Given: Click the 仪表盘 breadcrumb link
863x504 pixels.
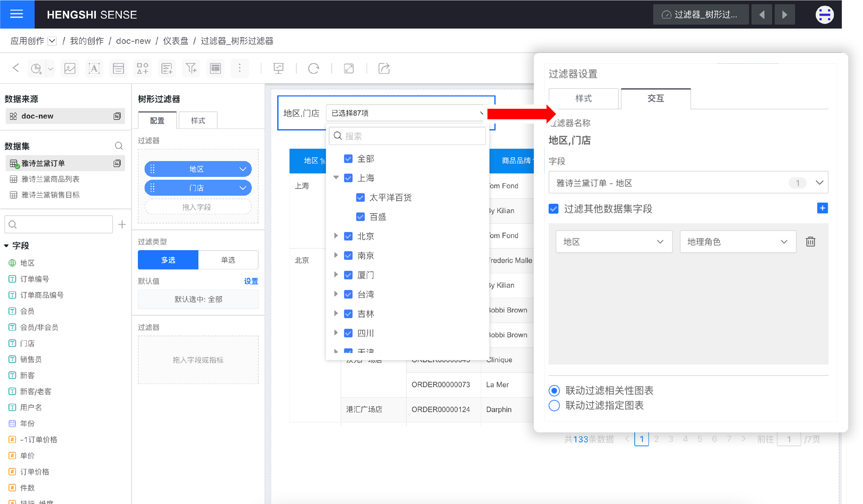Looking at the screenshot, I should 176,41.
